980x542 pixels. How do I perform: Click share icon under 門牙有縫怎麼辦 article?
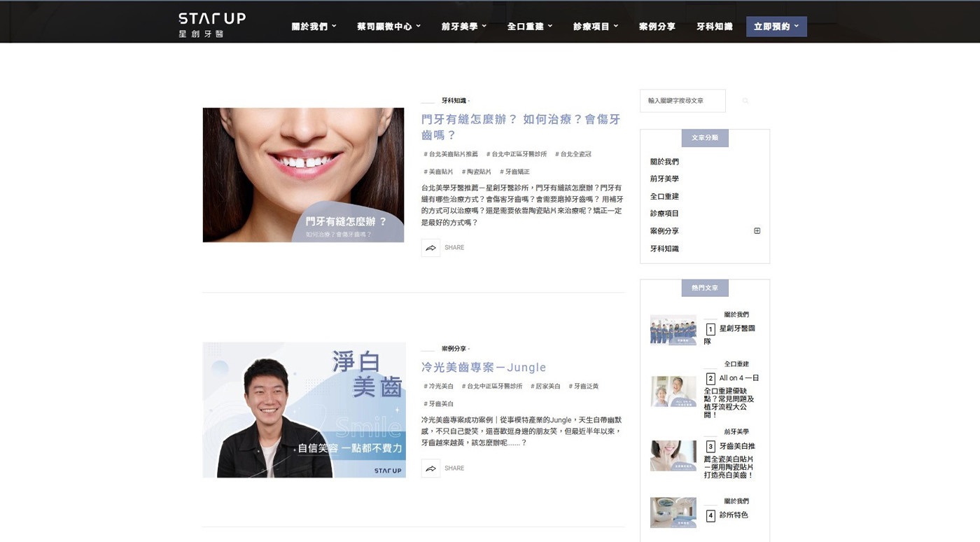pyautogui.click(x=430, y=248)
